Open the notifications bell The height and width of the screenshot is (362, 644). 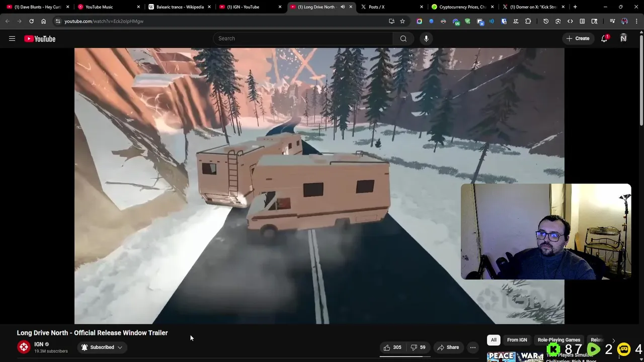pos(604,39)
